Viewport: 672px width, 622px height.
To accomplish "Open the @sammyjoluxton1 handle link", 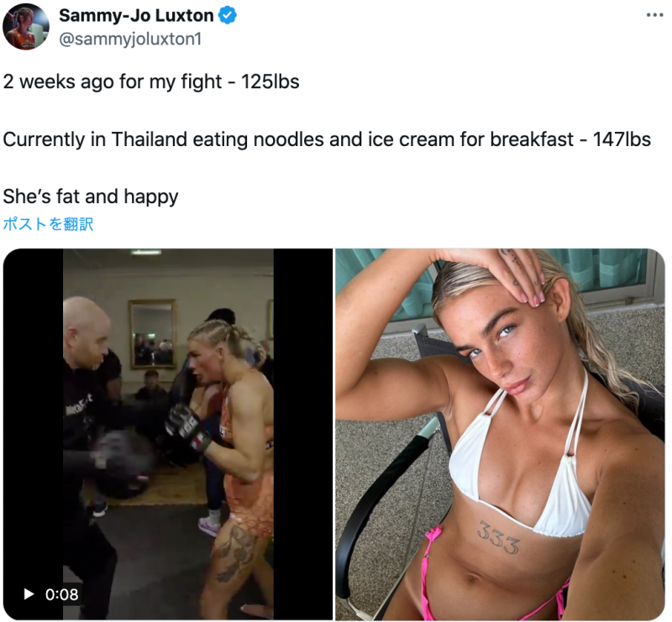I will point(130,39).
